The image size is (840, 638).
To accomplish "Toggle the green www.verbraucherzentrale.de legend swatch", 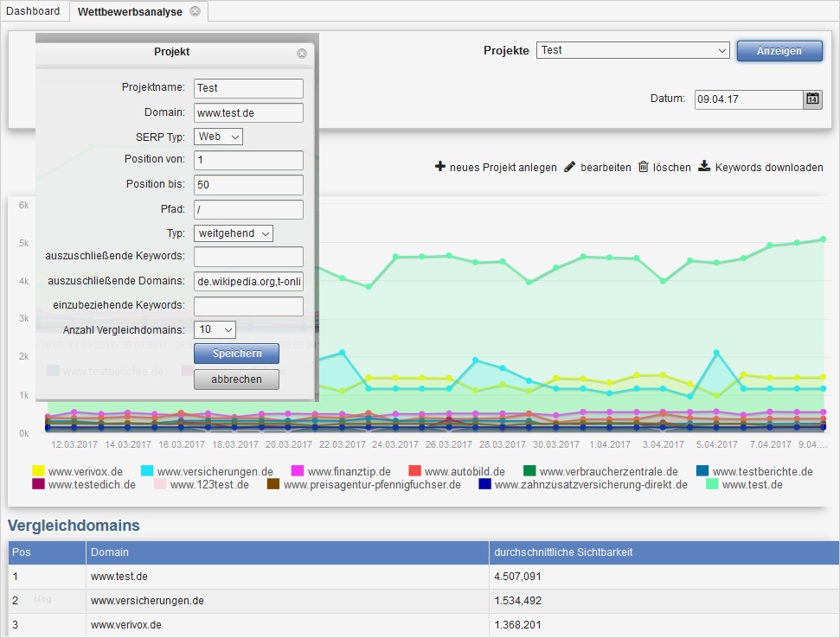I will click(x=529, y=471).
